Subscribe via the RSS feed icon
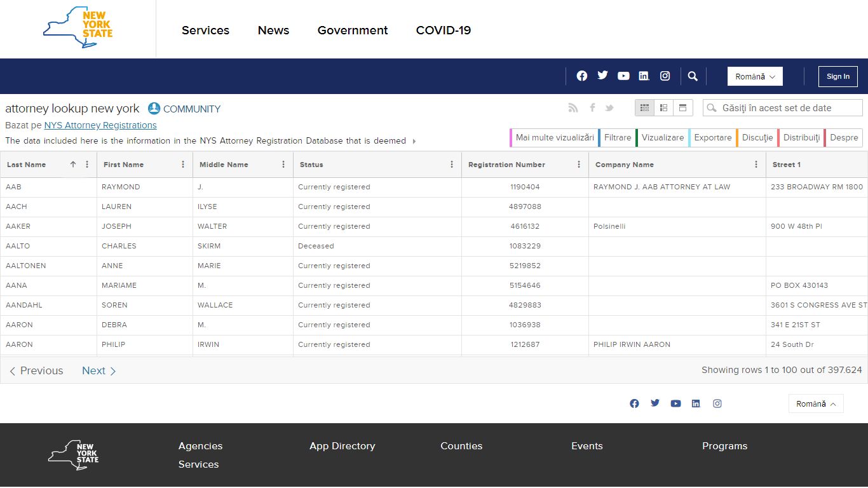 tap(573, 108)
